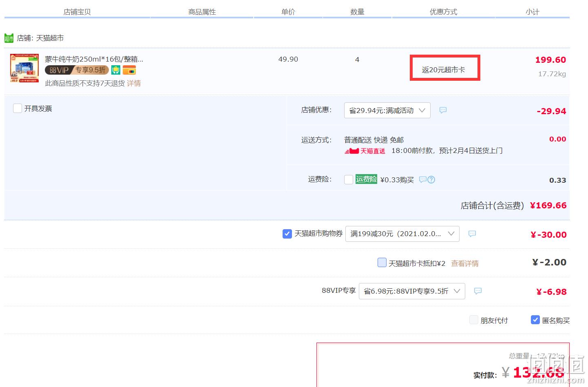Screen dimensions: 588x387
Task: Click the 普通配送 快递 免邮 shipping text
Action: [x=374, y=140]
